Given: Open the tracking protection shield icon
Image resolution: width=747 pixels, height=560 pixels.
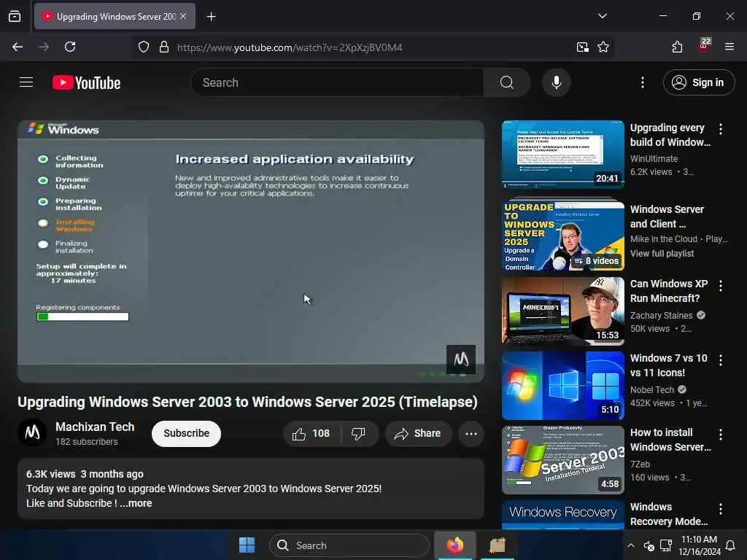Looking at the screenshot, I should tap(144, 47).
